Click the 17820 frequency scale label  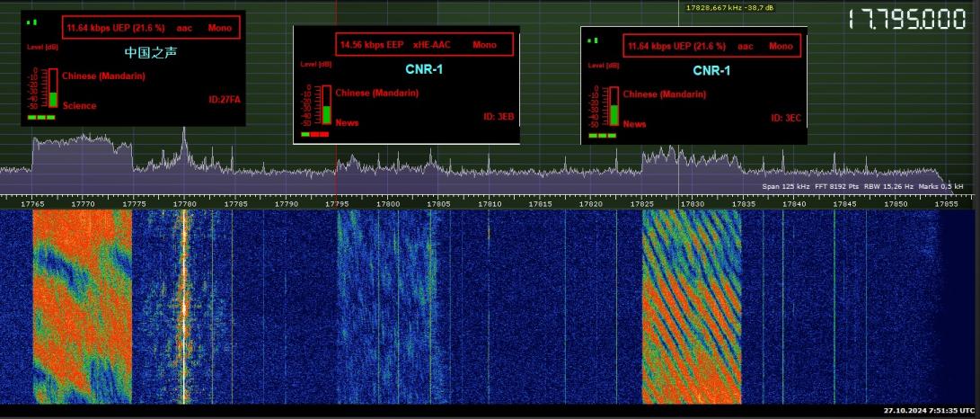click(x=592, y=204)
